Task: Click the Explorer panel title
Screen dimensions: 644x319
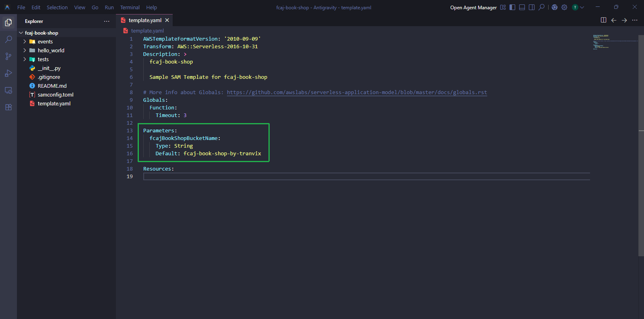Action: [x=34, y=21]
